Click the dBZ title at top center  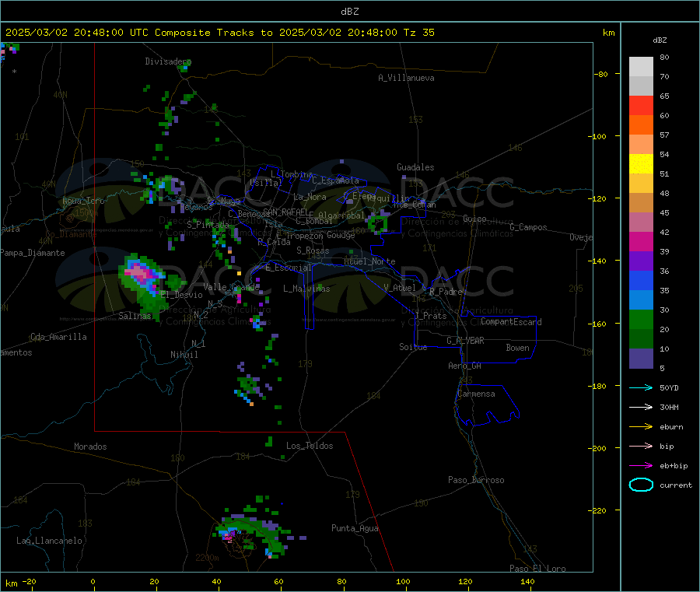point(349,12)
